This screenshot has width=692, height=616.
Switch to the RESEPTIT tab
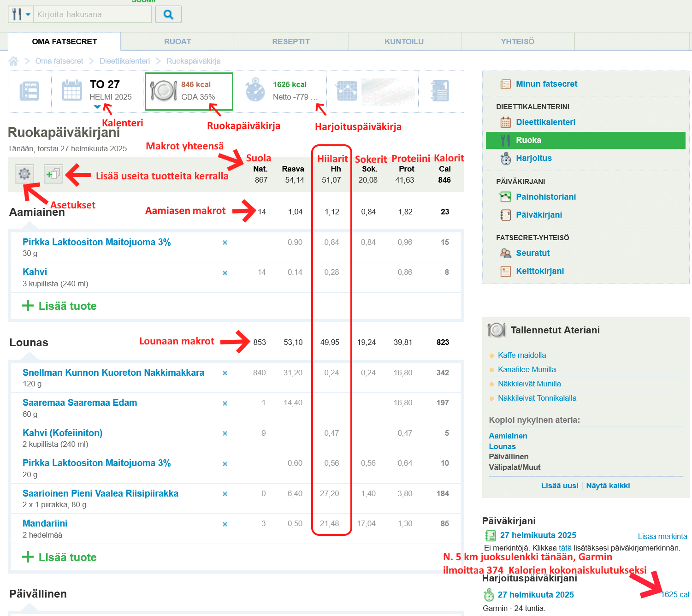[x=291, y=41]
